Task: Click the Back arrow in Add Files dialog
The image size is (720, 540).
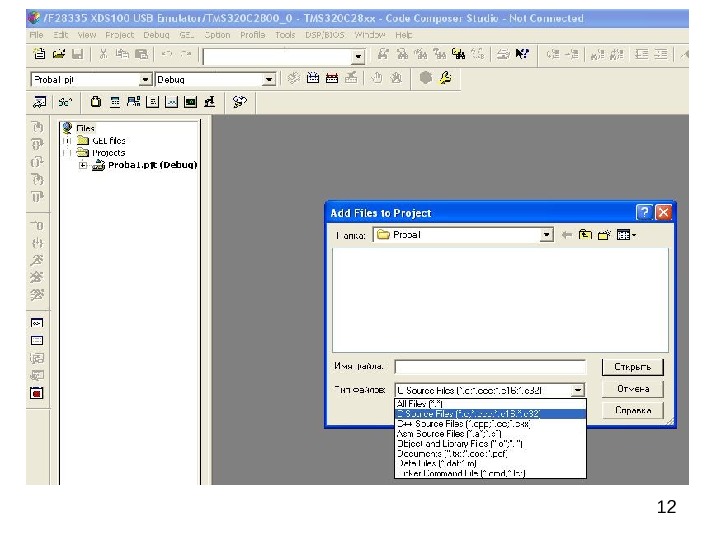Action: (x=567, y=235)
